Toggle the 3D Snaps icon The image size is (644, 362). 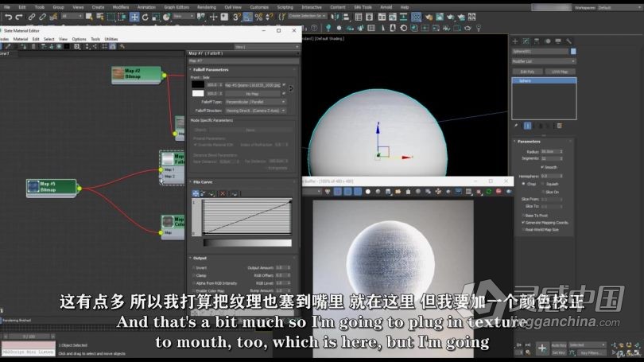(237, 17)
